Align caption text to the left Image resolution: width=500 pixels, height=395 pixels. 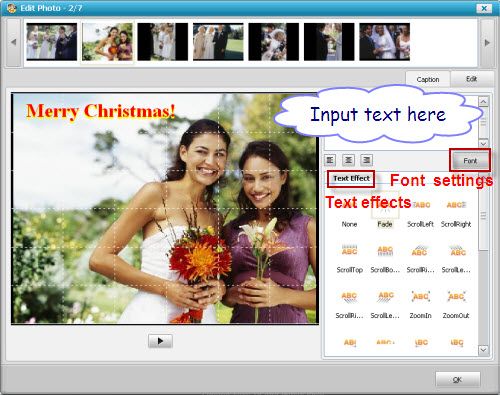pyautogui.click(x=330, y=160)
